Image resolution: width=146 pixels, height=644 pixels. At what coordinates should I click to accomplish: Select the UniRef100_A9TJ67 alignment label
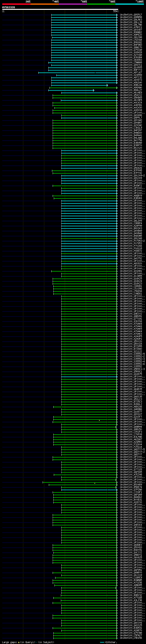tap(131, 72)
